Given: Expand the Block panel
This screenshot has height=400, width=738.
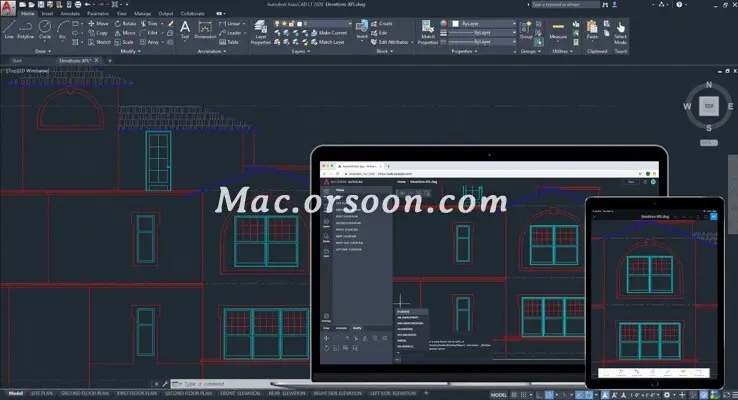Looking at the screenshot, I should (x=385, y=51).
